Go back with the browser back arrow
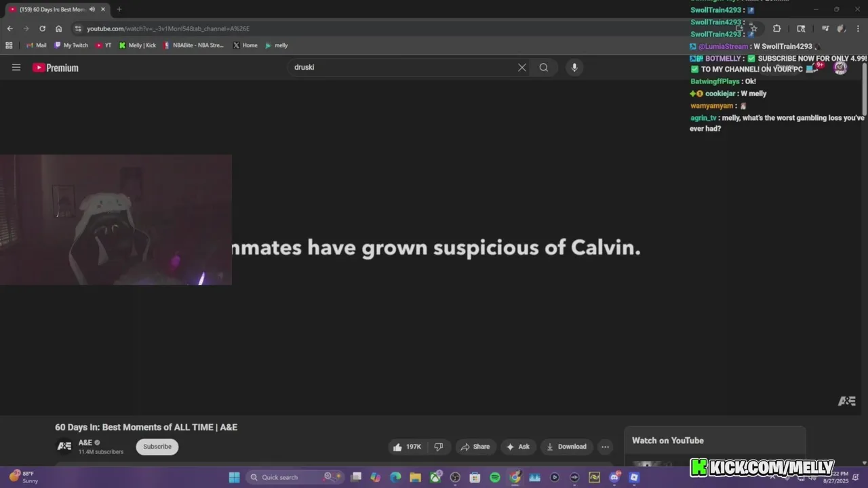Viewport: 868px width, 488px height. tap(9, 28)
